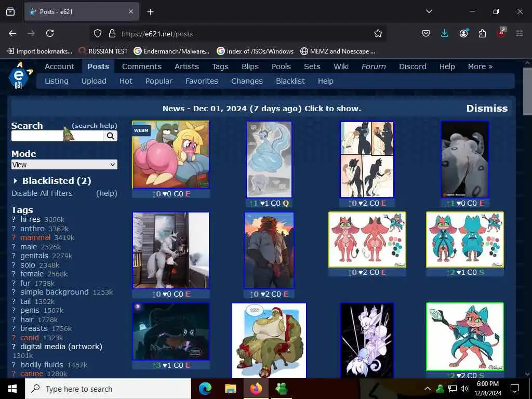Image resolution: width=532 pixels, height=399 pixels.
Task: Open the MEMZ and Noescape bookmark
Action: point(338,51)
